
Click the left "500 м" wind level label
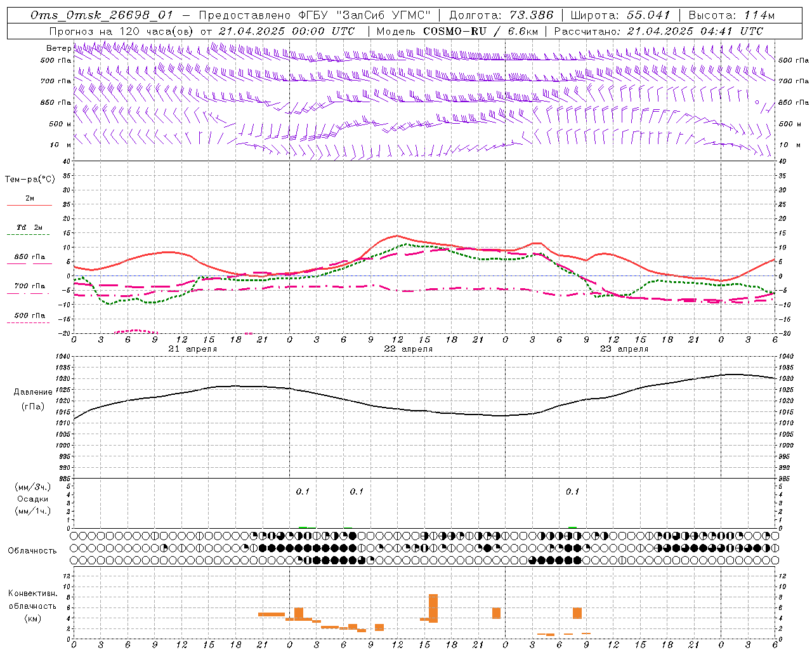(x=60, y=124)
